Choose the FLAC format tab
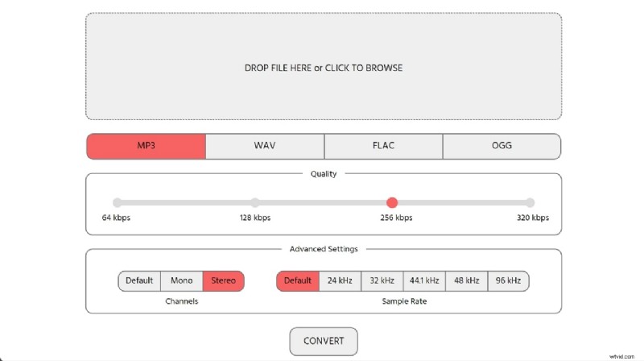Image resolution: width=644 pixels, height=361 pixels. coord(384,146)
